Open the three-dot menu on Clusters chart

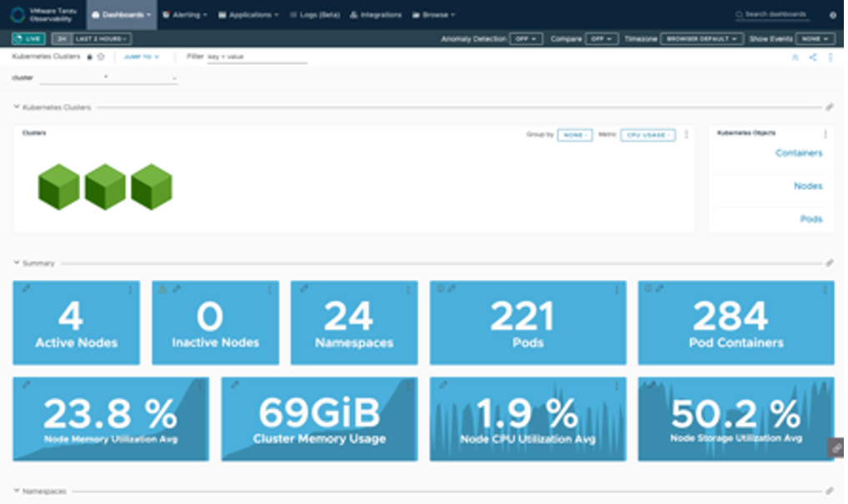coord(686,135)
